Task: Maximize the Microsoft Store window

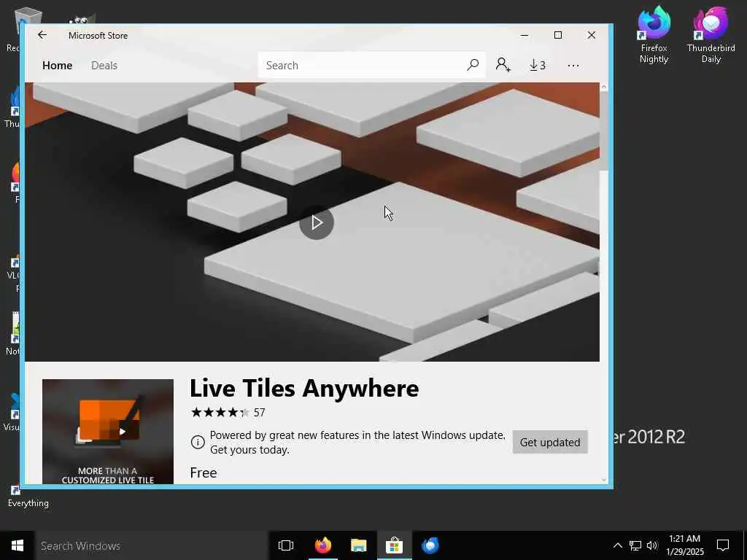Action: click(x=558, y=35)
